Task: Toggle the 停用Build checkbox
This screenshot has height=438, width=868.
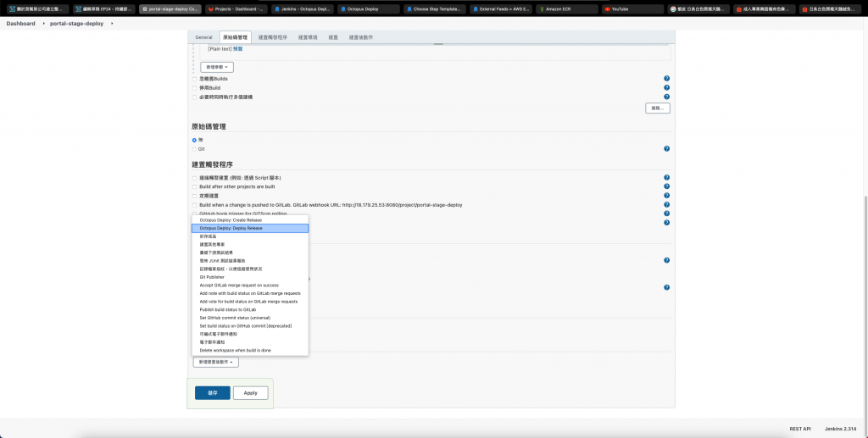Action: coord(194,88)
